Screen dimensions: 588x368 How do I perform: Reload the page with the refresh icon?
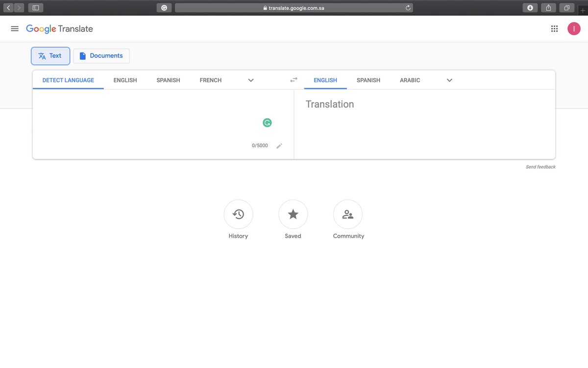408,8
